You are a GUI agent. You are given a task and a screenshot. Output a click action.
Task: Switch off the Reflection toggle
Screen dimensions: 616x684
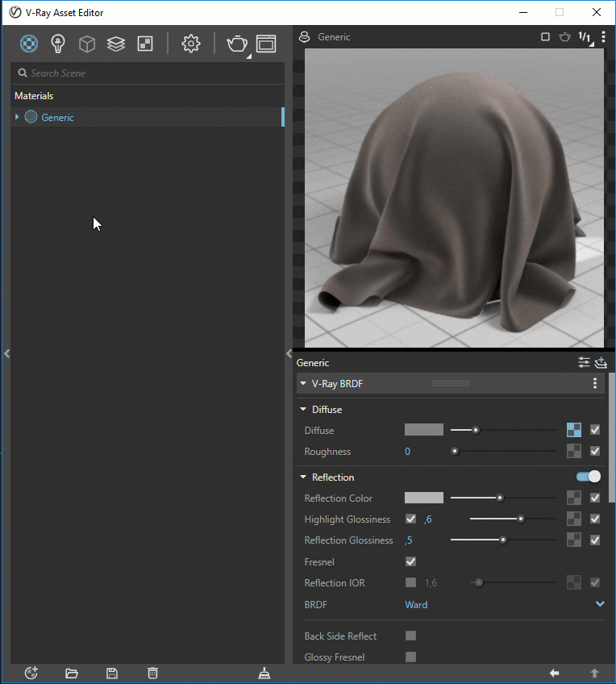pyautogui.click(x=589, y=477)
